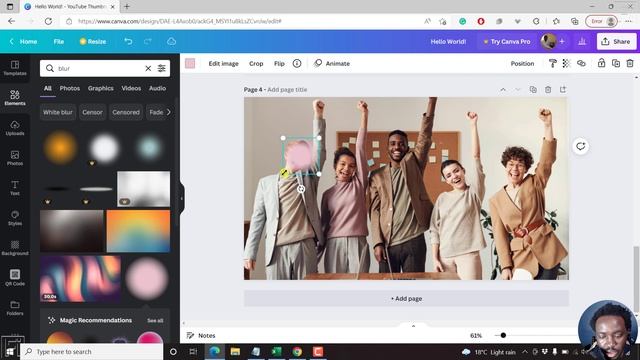Click the Share button
Image resolution: width=640 pixels, height=360 pixels.
pos(616,41)
